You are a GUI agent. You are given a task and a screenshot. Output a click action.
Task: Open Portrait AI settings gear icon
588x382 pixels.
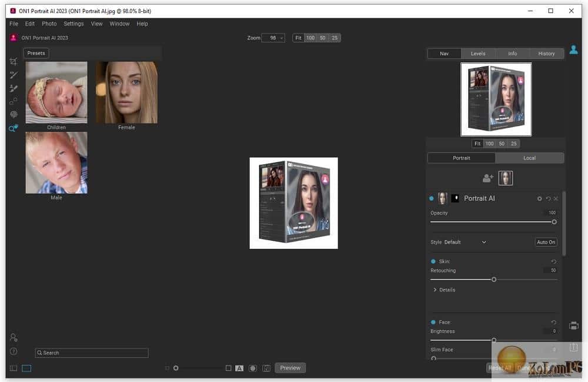click(x=540, y=198)
